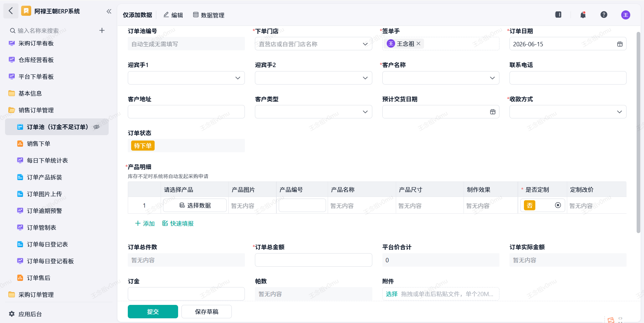Screen dimensions: 644x323
Task: Click 选择数据 button in product row
Action: [x=195, y=205]
